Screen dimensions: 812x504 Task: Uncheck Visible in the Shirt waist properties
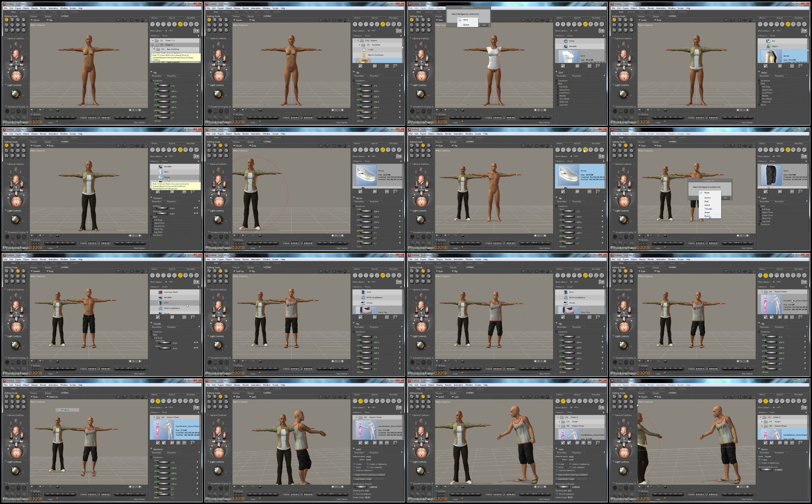[354, 464]
